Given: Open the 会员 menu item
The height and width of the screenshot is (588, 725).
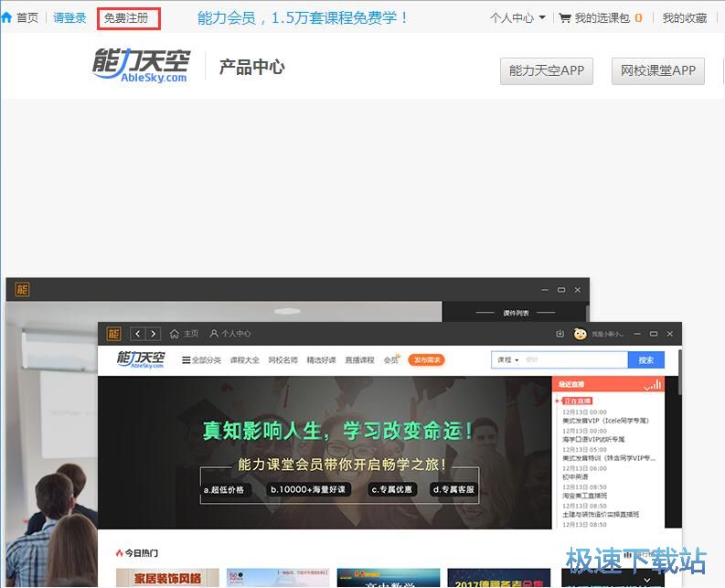Looking at the screenshot, I should pos(391,359).
